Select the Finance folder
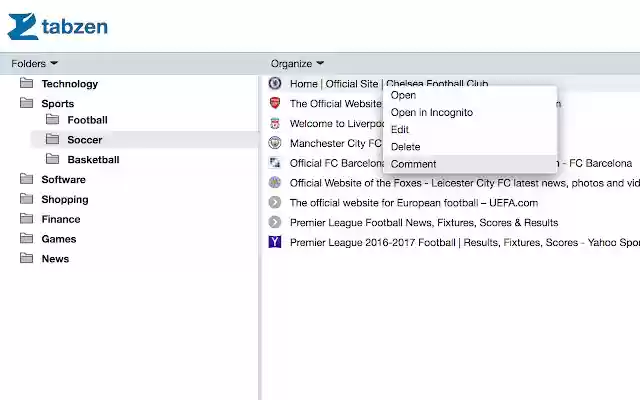Image resolution: width=640 pixels, height=400 pixels. (x=61, y=219)
